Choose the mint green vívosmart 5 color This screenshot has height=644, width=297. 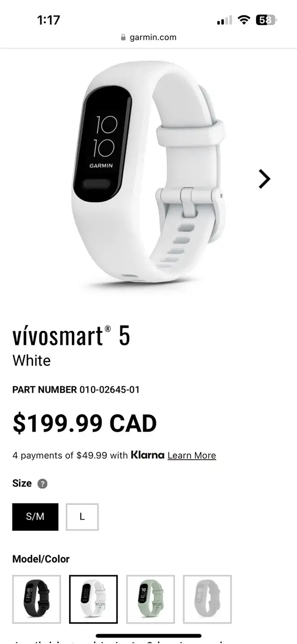click(x=150, y=599)
